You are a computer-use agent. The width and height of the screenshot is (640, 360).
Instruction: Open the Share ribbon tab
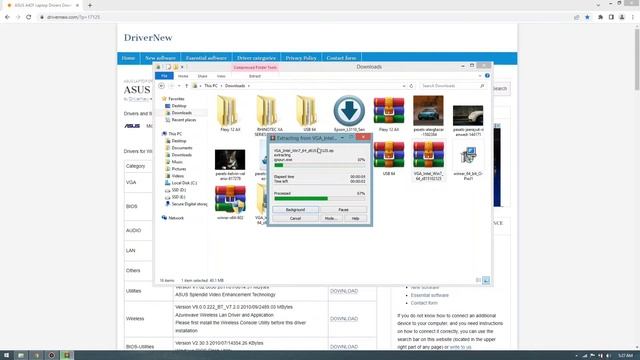[202, 76]
